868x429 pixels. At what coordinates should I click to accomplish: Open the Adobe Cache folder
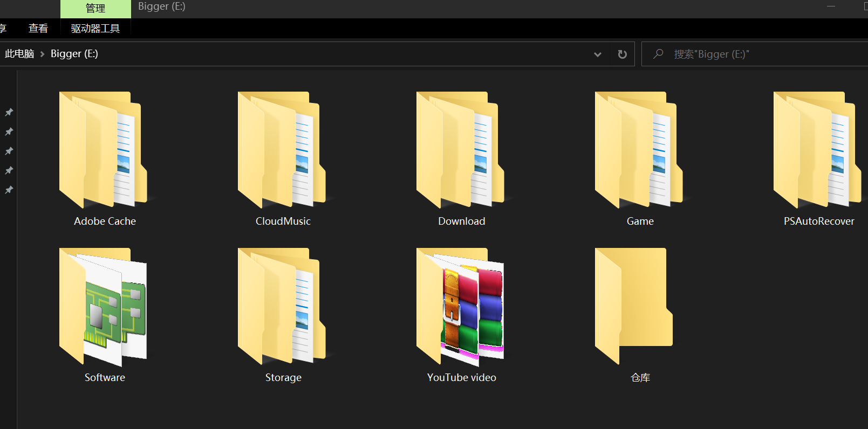[102, 151]
